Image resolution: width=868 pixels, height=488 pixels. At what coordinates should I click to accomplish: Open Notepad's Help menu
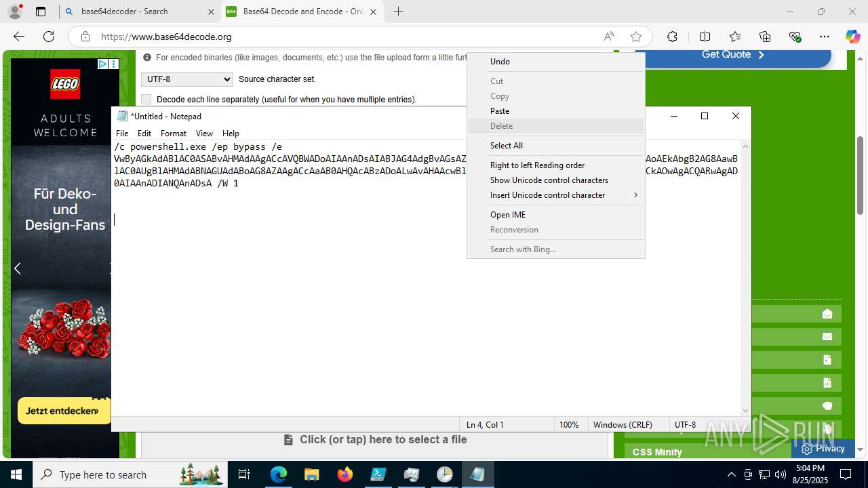[231, 134]
